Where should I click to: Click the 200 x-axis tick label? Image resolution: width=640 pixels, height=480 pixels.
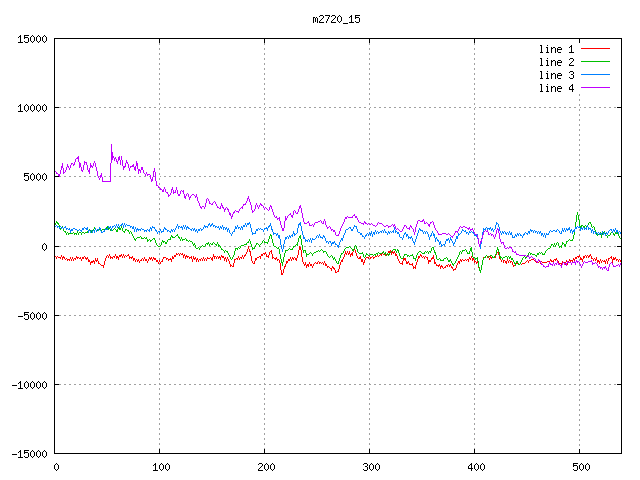[265, 467]
